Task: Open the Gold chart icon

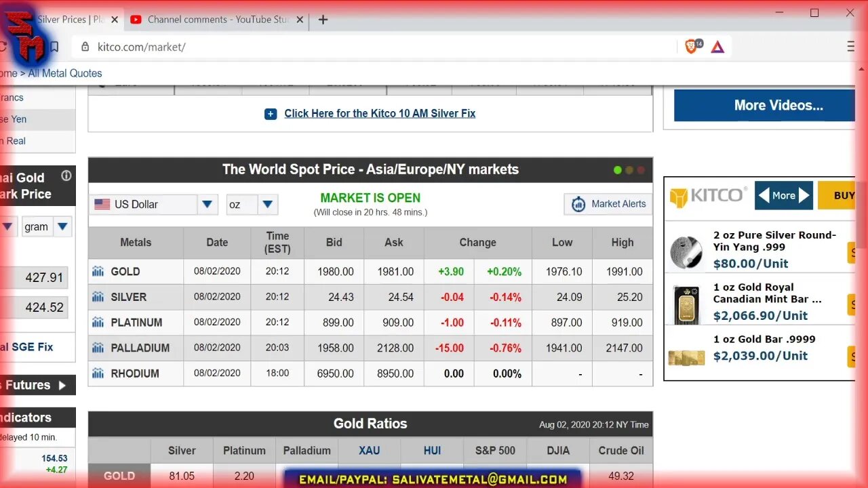Action: coord(98,272)
